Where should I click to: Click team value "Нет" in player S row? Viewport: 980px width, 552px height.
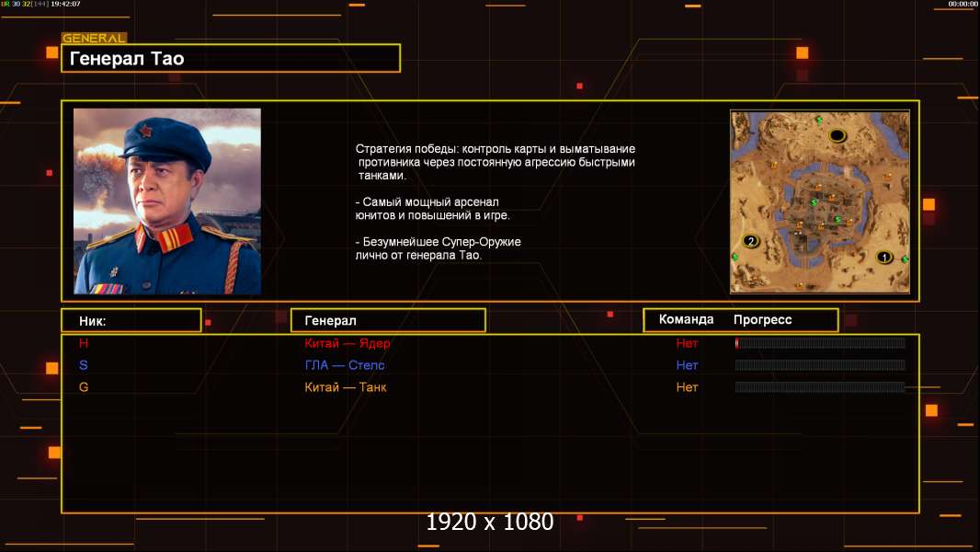(687, 365)
